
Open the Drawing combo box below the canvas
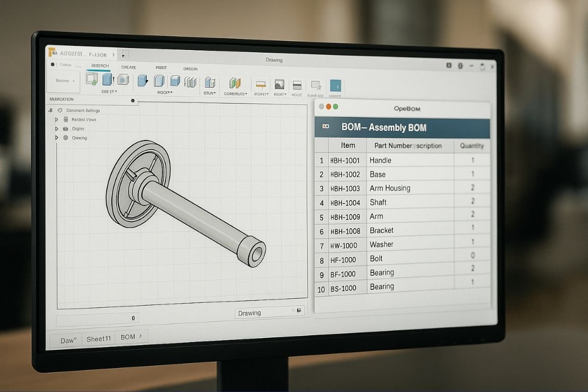pos(269,312)
